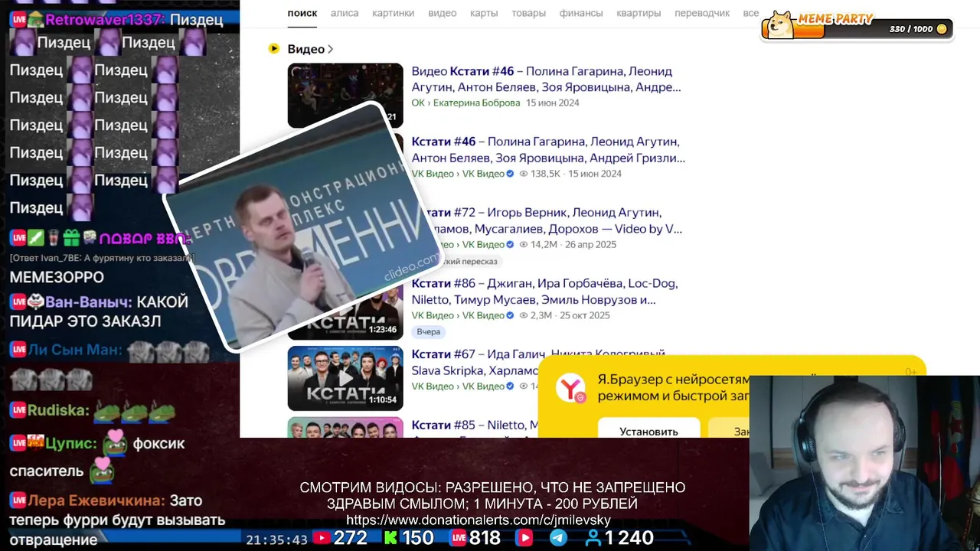Click VK verified badge on the 138,5K views row
The height and width of the screenshot is (551, 980).
click(x=510, y=174)
